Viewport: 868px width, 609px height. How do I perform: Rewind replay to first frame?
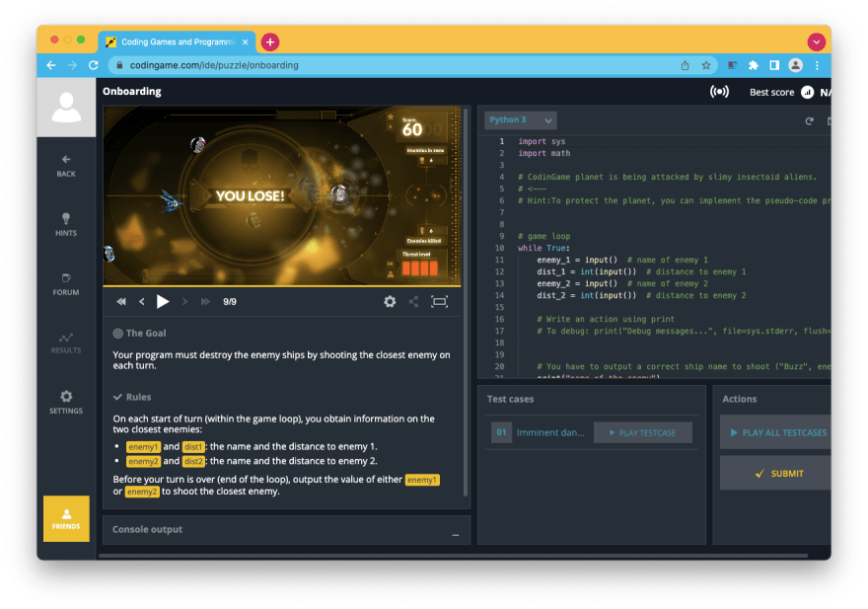coord(121,301)
